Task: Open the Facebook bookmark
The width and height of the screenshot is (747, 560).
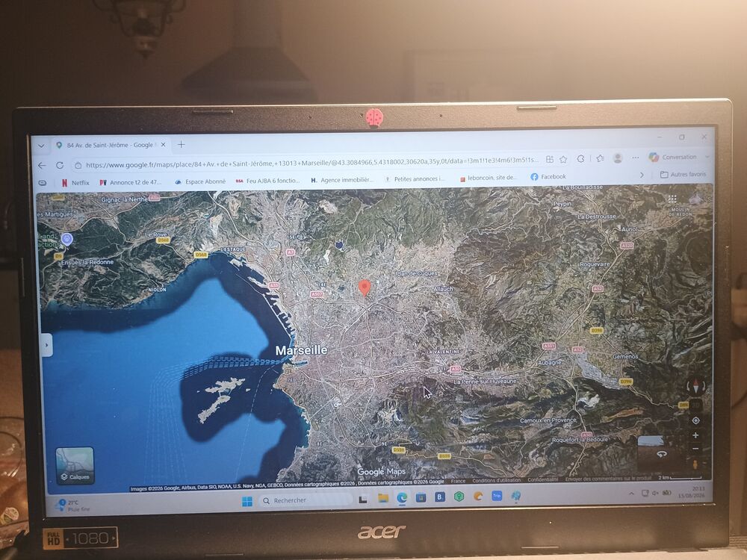Action: point(548,177)
